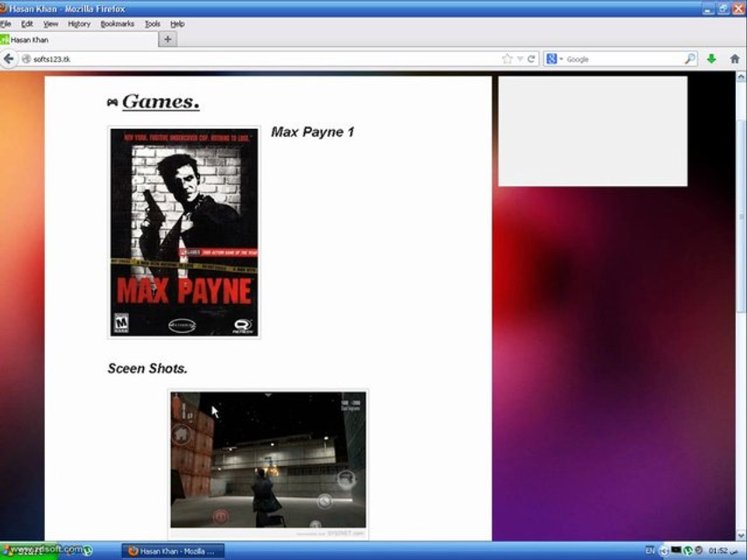Image resolution: width=747 pixels, height=560 pixels.
Task: Click the search magnifier icon
Action: pos(689,59)
